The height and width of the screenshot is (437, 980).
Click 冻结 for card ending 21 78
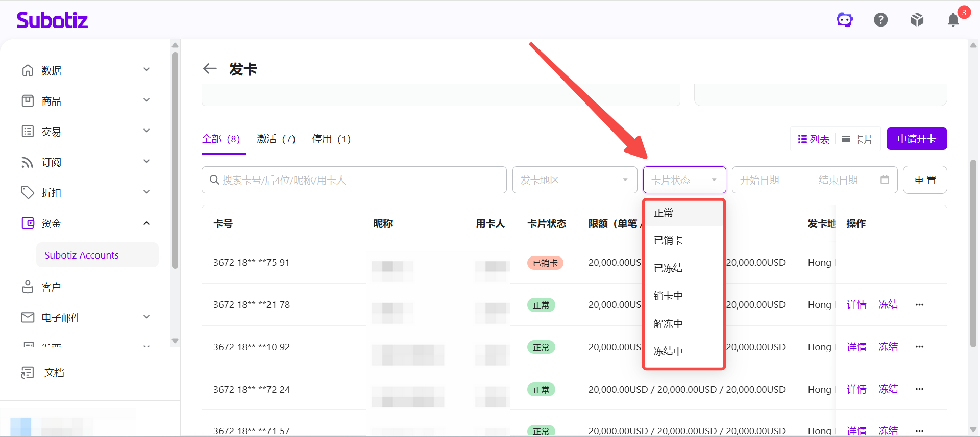(x=888, y=304)
